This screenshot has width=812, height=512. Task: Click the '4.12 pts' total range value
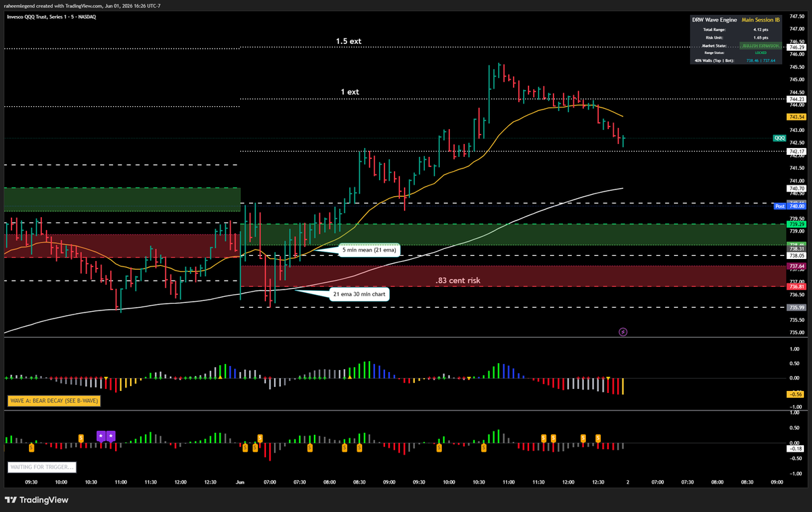click(762, 30)
